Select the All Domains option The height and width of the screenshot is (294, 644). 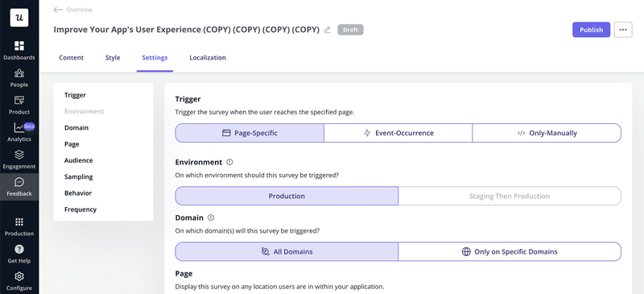tap(287, 251)
